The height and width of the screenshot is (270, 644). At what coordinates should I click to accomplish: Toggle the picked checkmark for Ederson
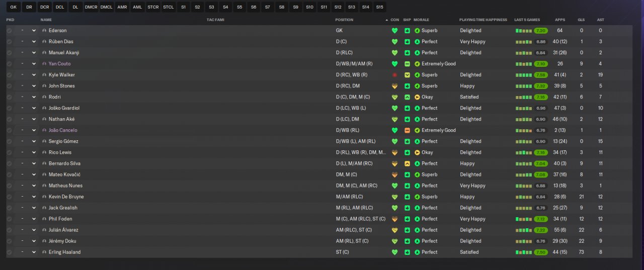[x=9, y=31]
